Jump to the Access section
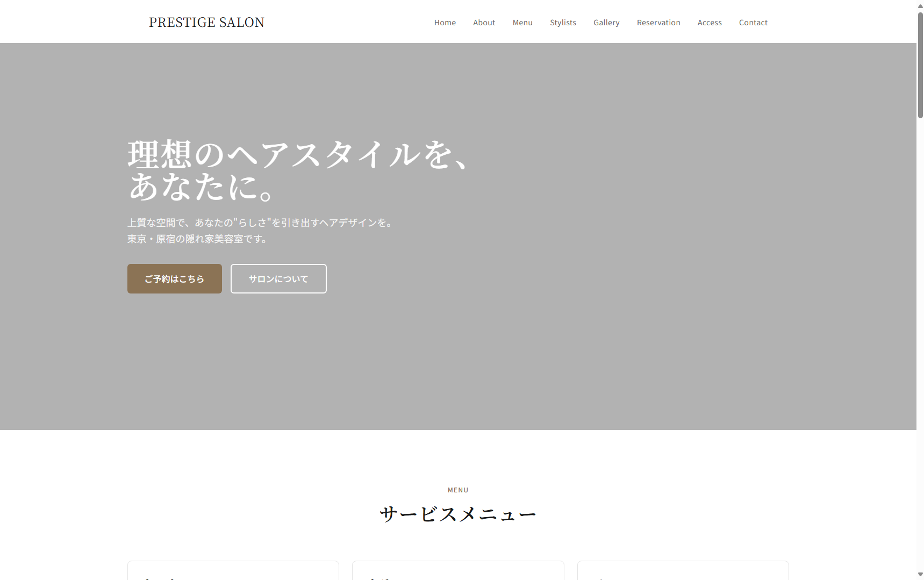Viewport: 924px width, 580px height. [709, 23]
